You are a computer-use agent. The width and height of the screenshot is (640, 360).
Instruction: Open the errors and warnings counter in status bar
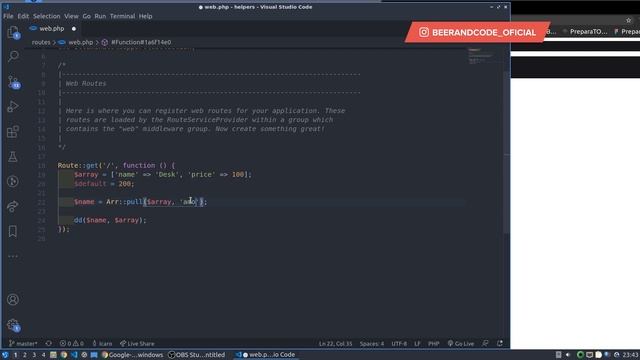coord(72,344)
